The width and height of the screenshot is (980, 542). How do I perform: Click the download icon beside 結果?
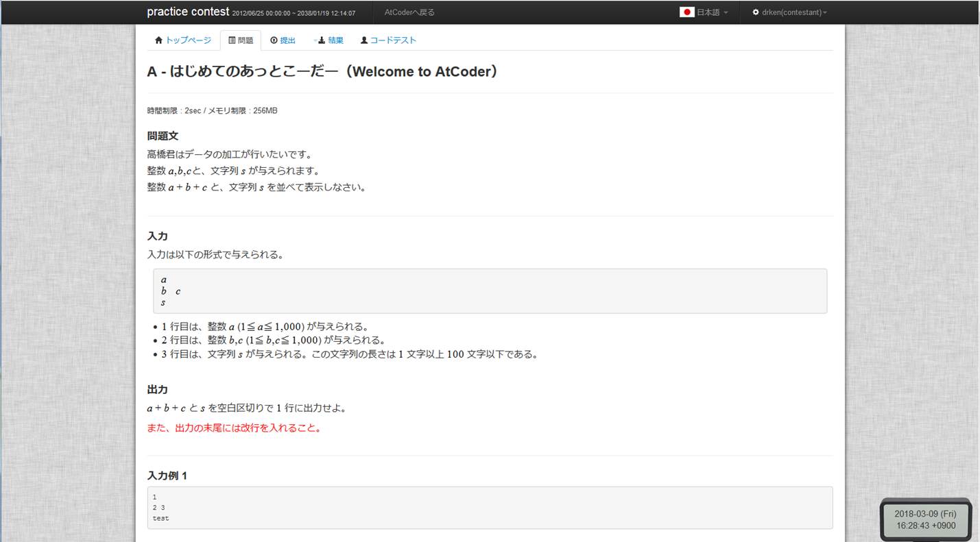(322, 40)
